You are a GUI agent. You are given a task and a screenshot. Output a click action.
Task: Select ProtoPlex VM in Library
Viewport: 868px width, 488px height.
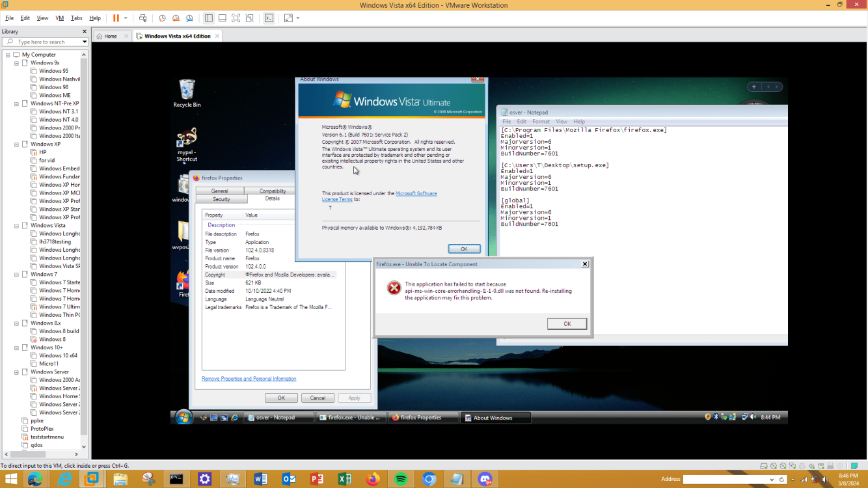[x=42, y=429]
